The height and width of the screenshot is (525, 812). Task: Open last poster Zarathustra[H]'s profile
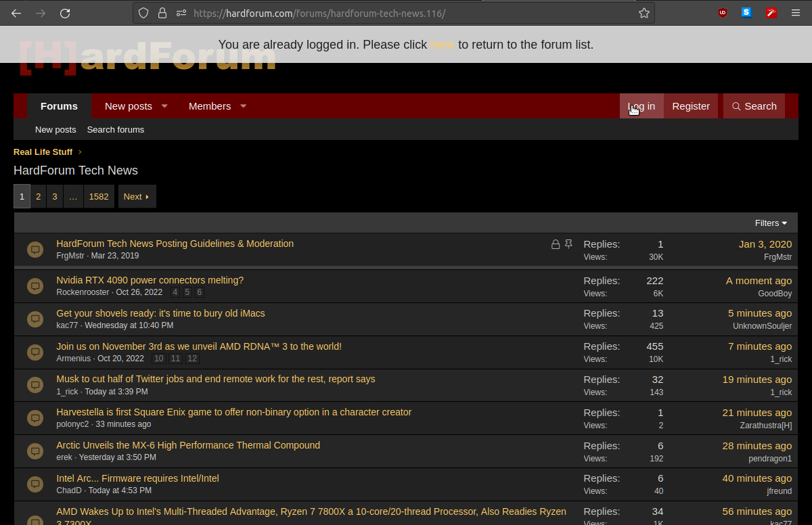pyautogui.click(x=766, y=426)
